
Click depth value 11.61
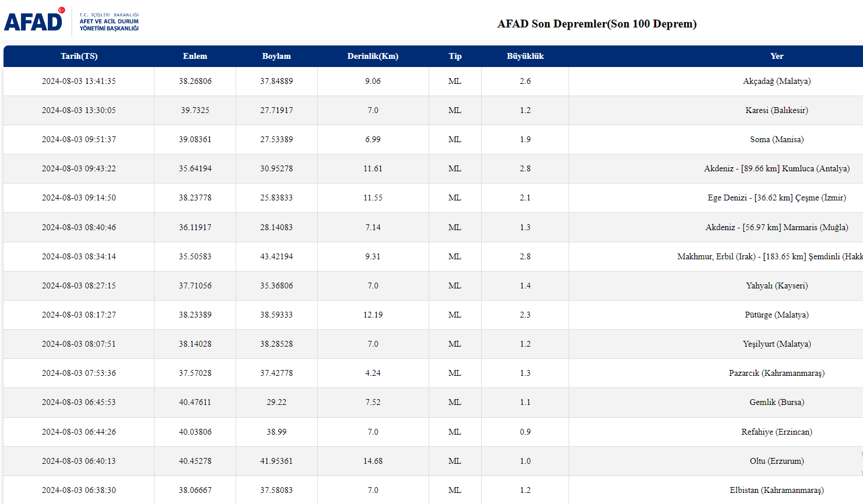373,168
